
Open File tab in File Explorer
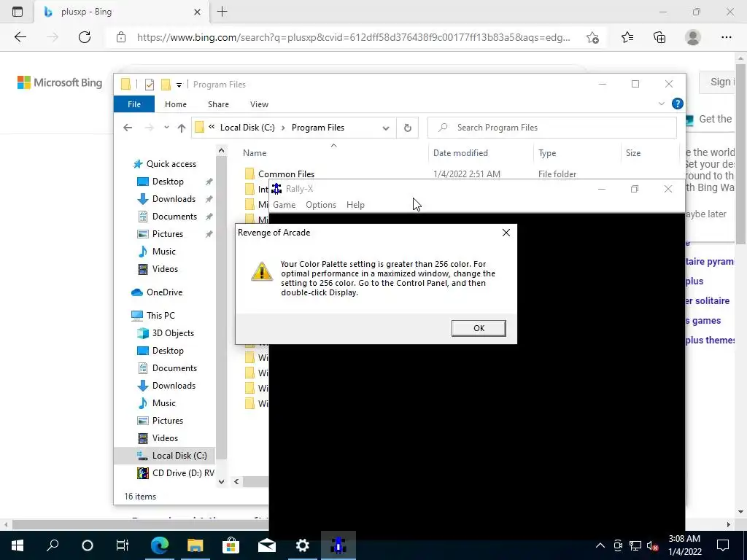click(x=134, y=104)
